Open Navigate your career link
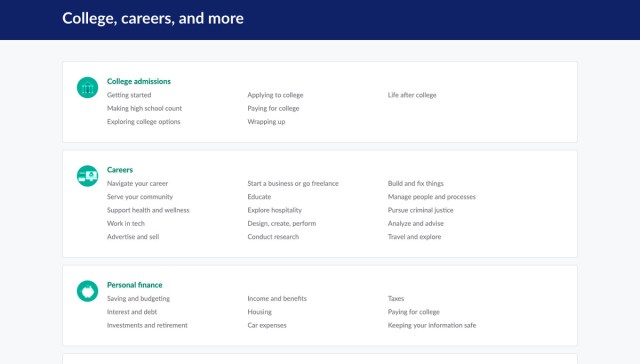This screenshot has width=640, height=364. click(x=138, y=184)
